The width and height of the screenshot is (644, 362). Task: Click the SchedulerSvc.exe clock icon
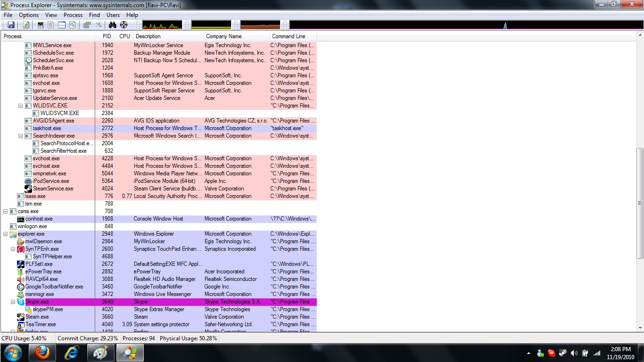[x=28, y=60]
